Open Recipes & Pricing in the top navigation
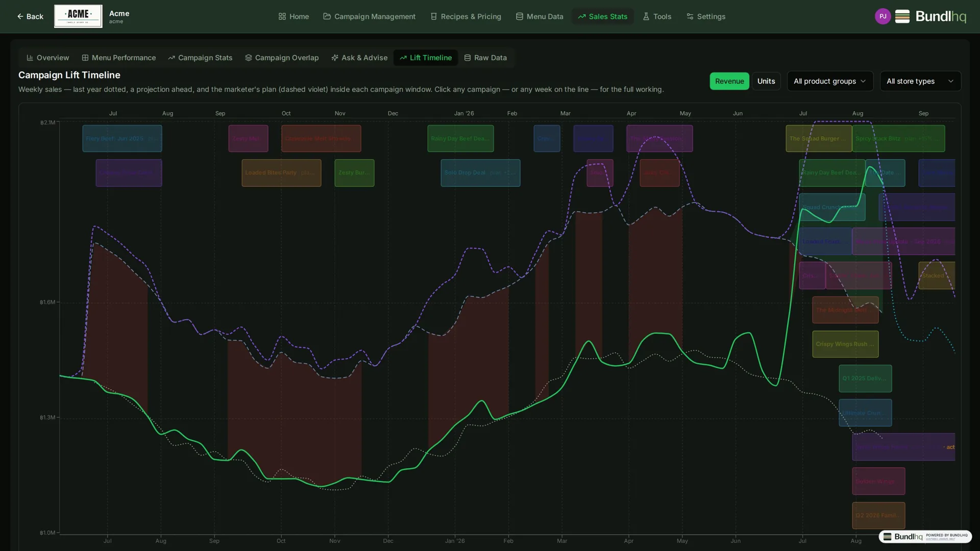 [x=465, y=16]
